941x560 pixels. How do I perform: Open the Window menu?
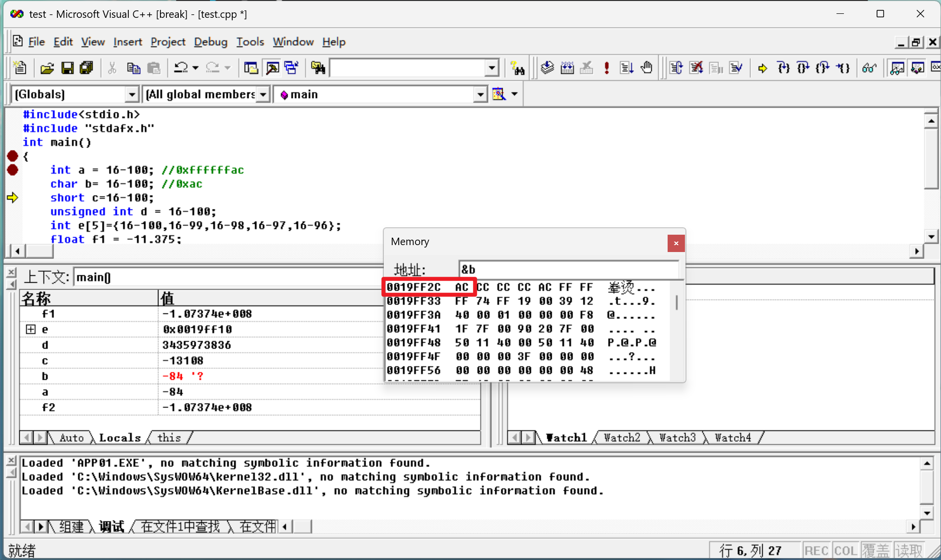click(293, 42)
